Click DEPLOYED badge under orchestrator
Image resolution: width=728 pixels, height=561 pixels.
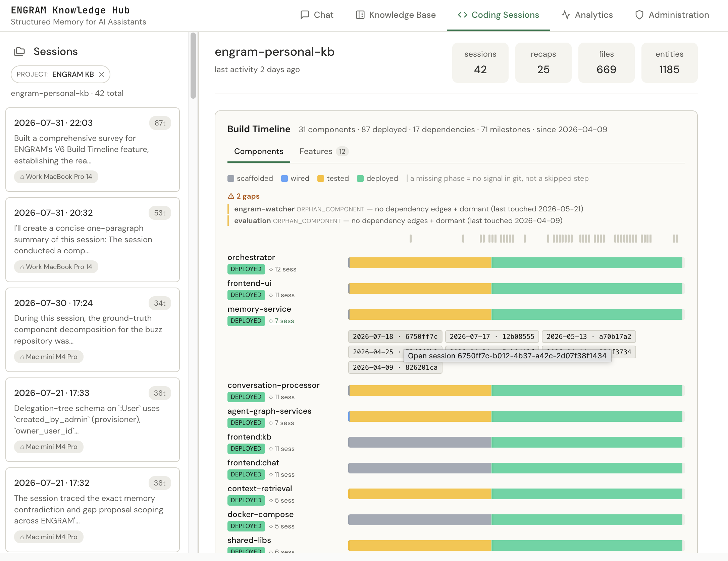246,269
